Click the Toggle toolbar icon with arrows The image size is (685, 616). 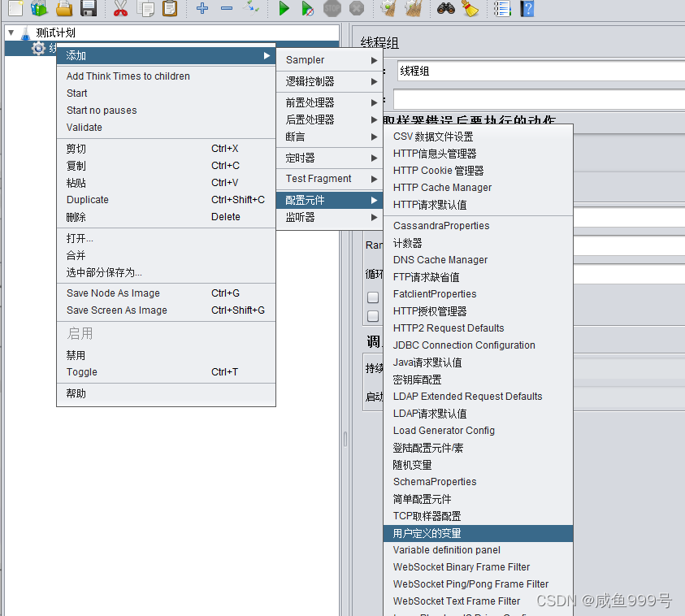point(251,8)
